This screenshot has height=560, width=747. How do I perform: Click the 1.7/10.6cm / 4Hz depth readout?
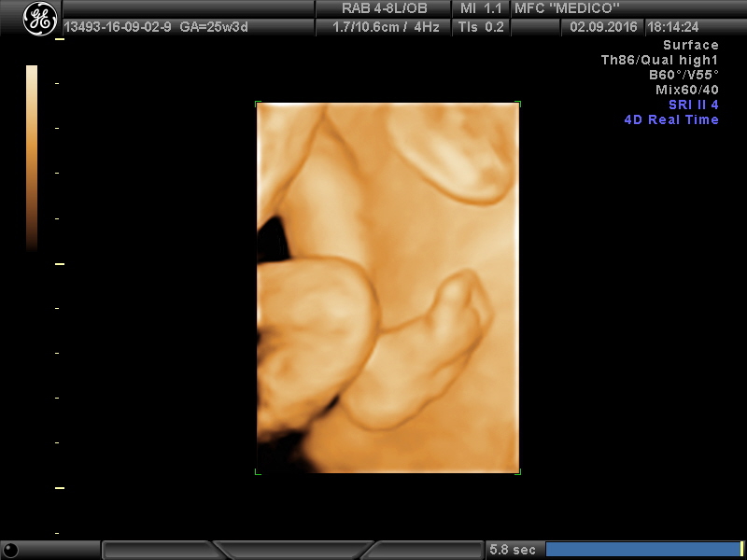click(x=386, y=27)
